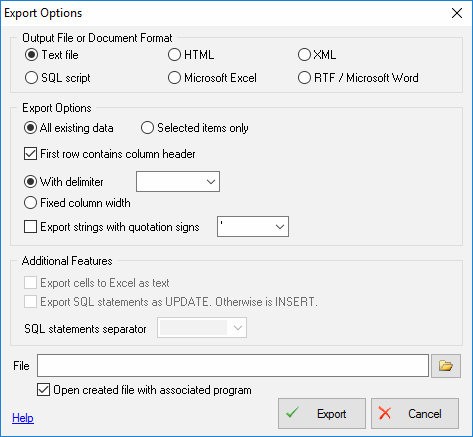Choose RTF / Microsoft Word format

(x=358, y=78)
